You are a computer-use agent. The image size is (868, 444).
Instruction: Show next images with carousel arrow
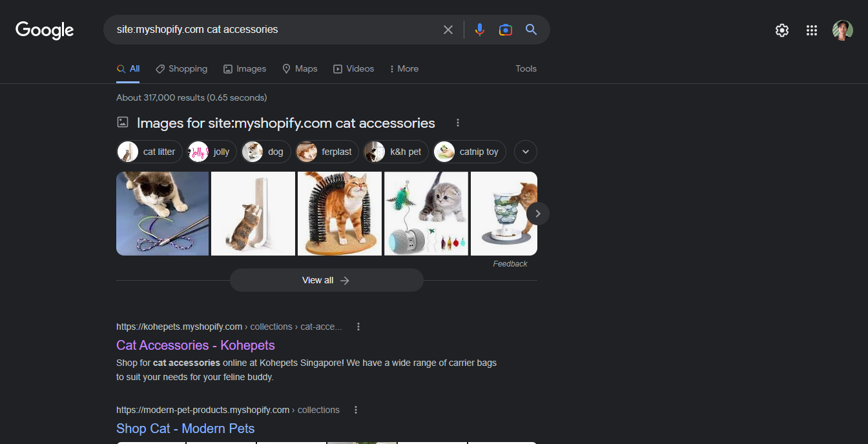[538, 214]
